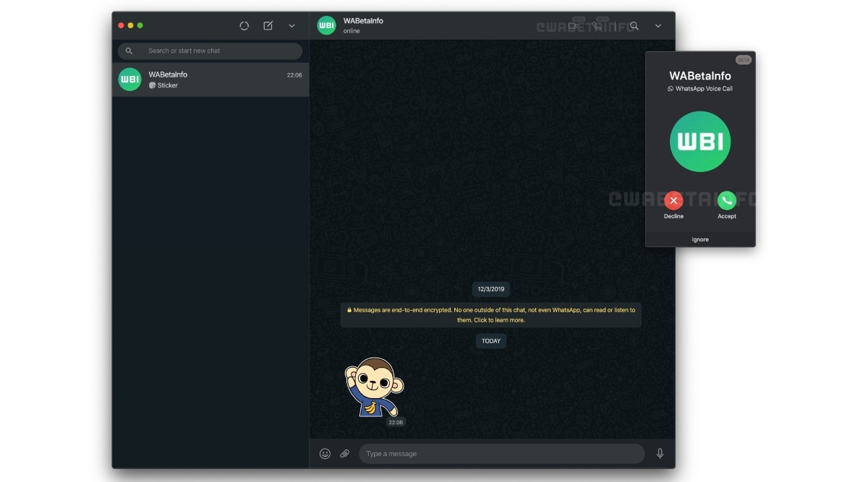Maximize WhatsApp with the green button
Image resolution: width=868 pixels, height=482 pixels.
[x=140, y=26]
